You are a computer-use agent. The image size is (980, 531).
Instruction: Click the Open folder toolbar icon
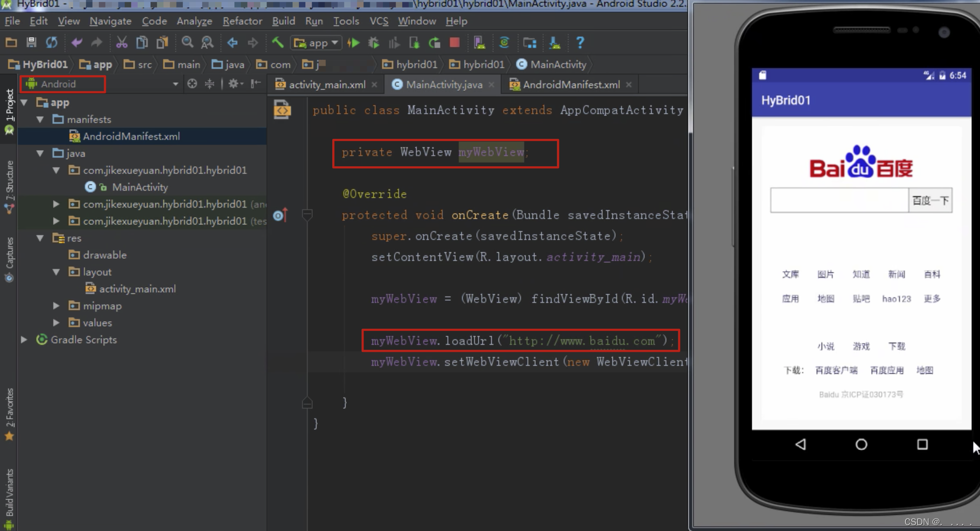tap(11, 43)
